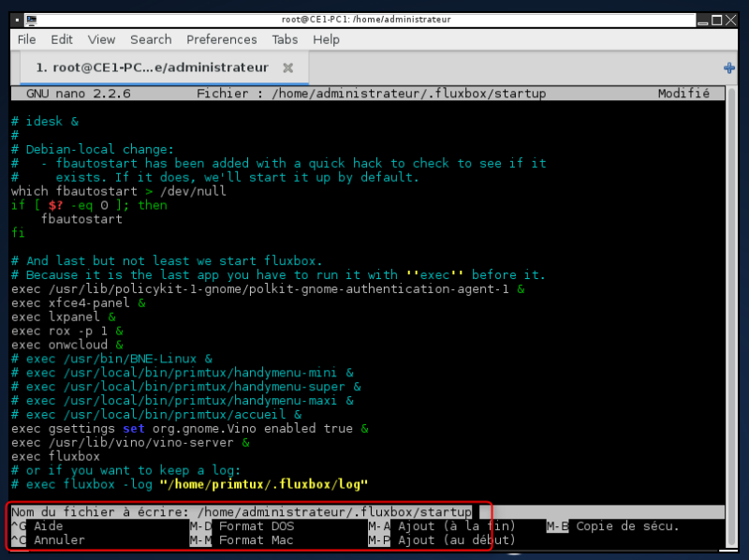749x560 pixels.
Task: Click the line 'exec fluxbox'
Action: [56, 456]
